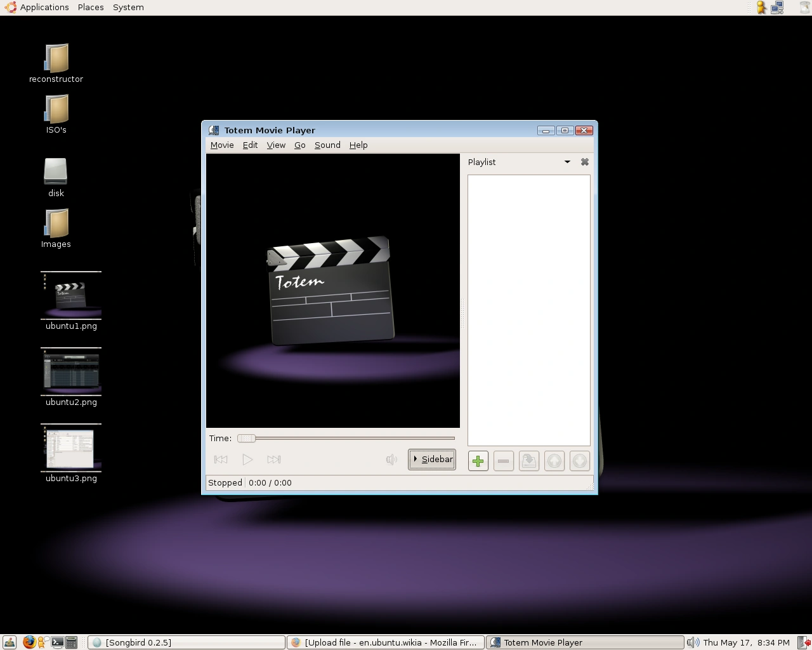Open the View menu
812x650 pixels.
(276, 145)
